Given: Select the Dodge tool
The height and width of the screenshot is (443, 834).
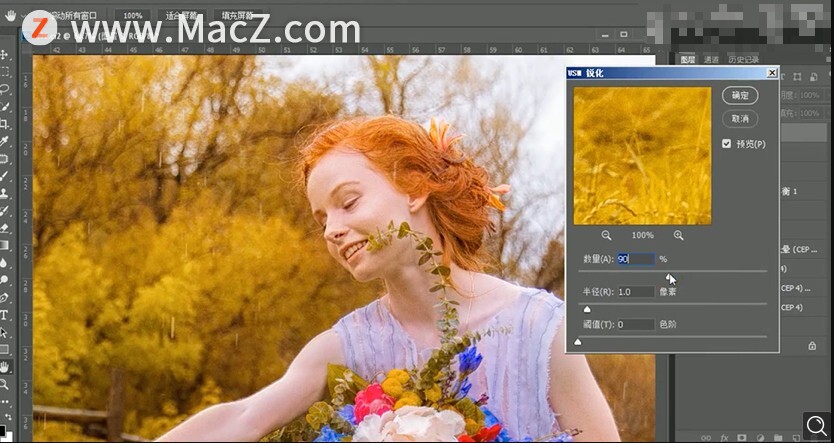Looking at the screenshot, I should point(4,280).
